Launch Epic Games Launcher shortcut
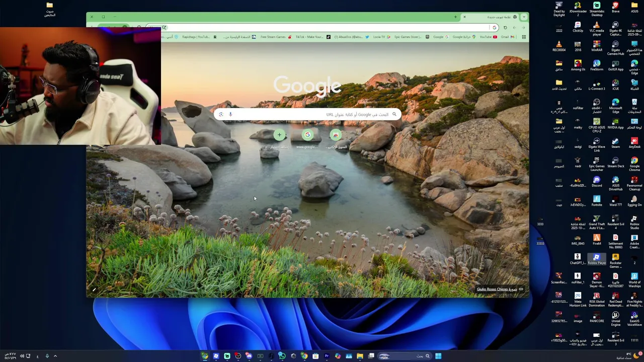 click(597, 164)
